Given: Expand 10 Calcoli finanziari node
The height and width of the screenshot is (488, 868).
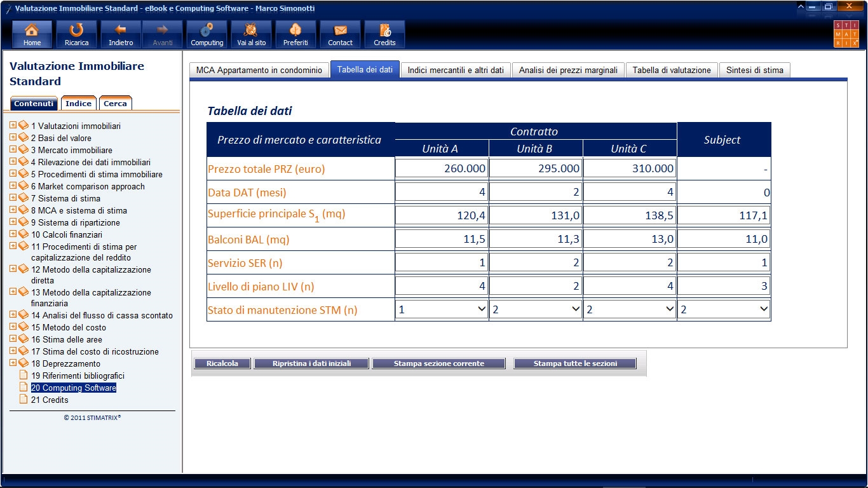Looking at the screenshot, I should click(13, 234).
